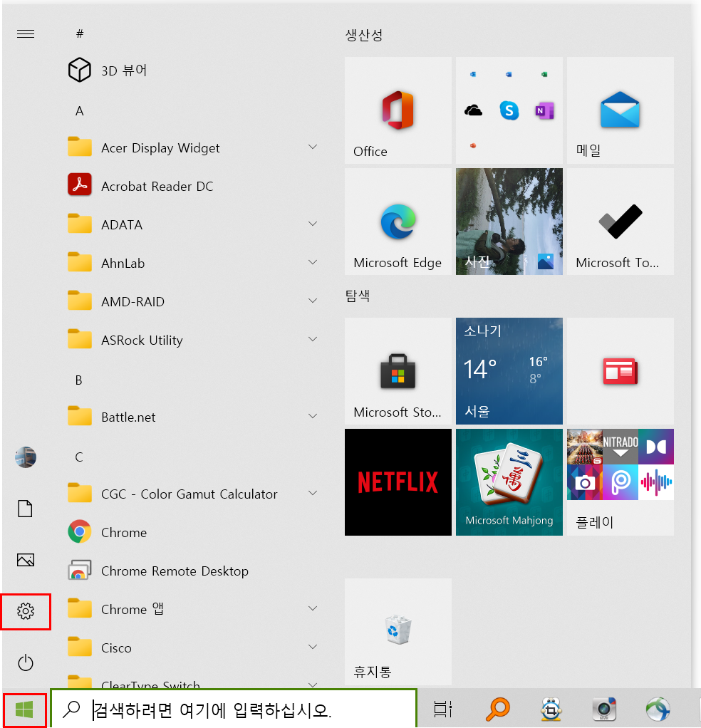The image size is (701, 728).
Task: Click the 생산성 group title
Action: [364, 35]
